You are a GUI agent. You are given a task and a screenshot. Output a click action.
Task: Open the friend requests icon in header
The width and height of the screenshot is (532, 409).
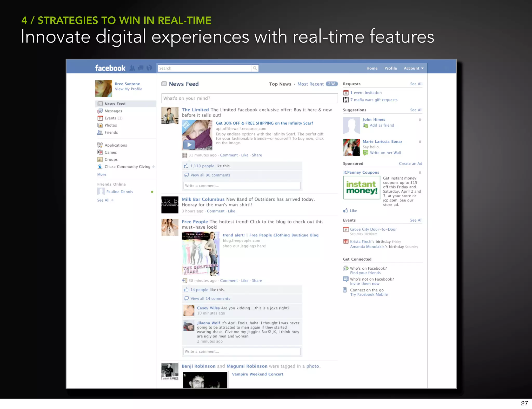point(132,68)
